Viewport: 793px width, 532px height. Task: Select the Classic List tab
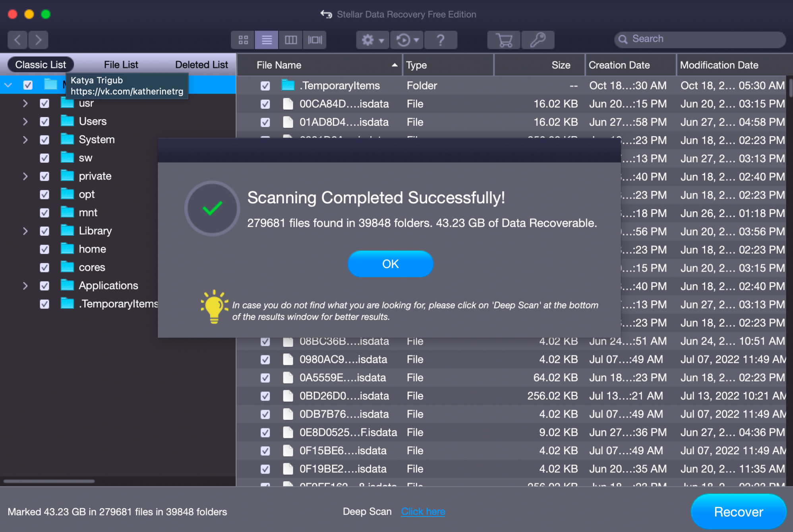point(41,65)
